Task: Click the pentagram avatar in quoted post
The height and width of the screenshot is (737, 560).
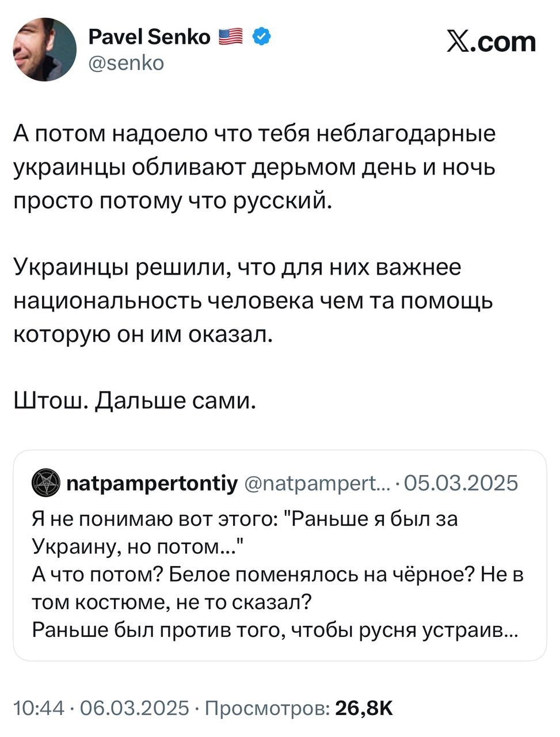Action: 44,483
